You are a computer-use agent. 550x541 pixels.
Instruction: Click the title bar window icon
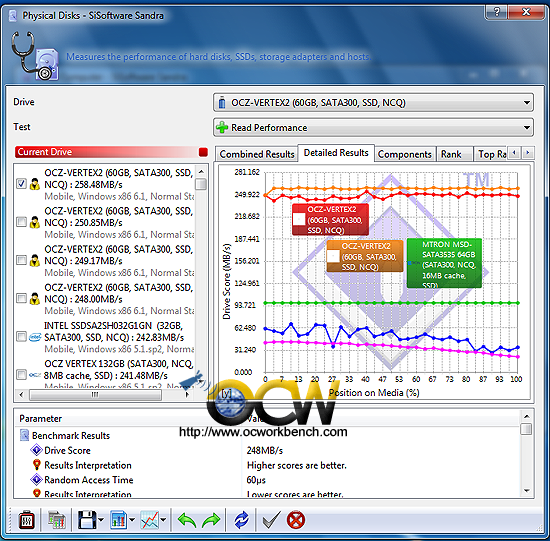coord(13,15)
